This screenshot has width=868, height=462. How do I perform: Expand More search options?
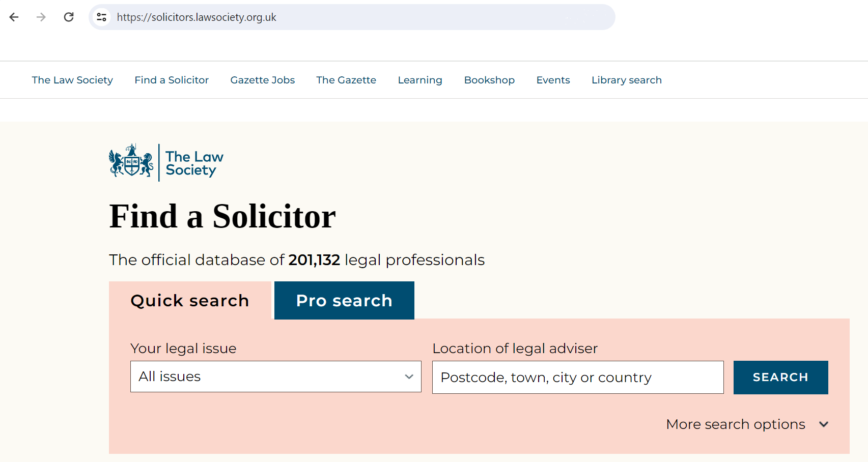click(735, 424)
